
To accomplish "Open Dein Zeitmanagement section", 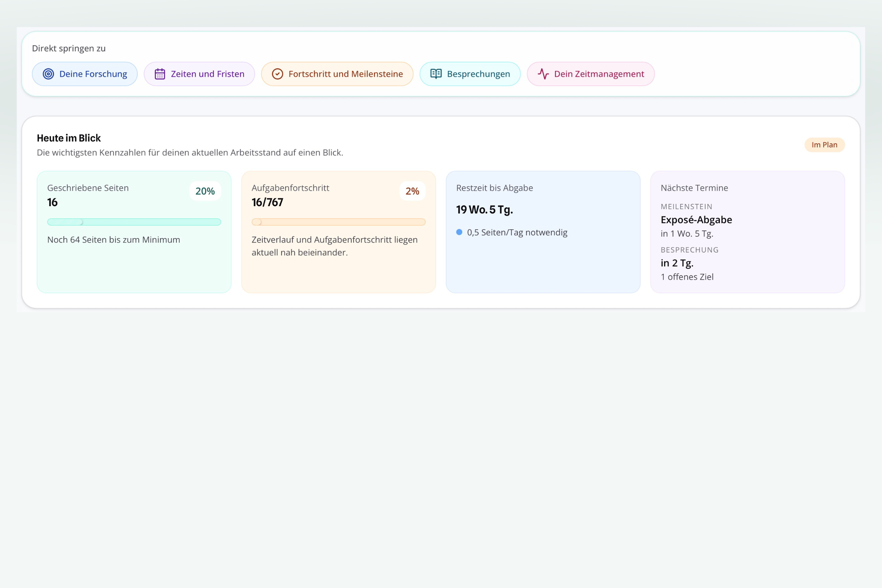I will (x=599, y=74).
